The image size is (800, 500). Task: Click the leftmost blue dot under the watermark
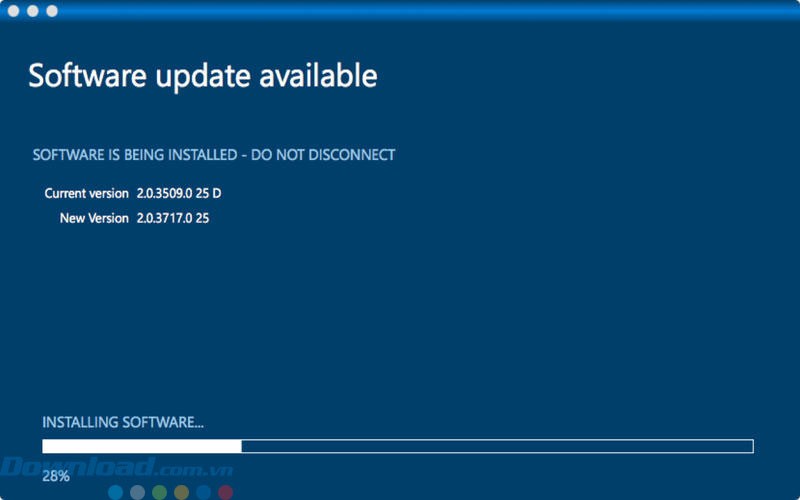tap(115, 492)
